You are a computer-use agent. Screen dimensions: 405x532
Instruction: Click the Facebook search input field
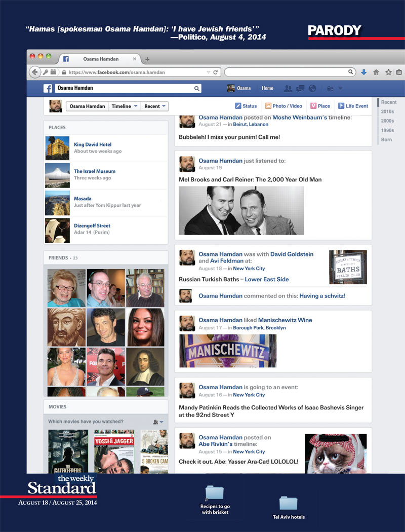pyautogui.click(x=124, y=89)
